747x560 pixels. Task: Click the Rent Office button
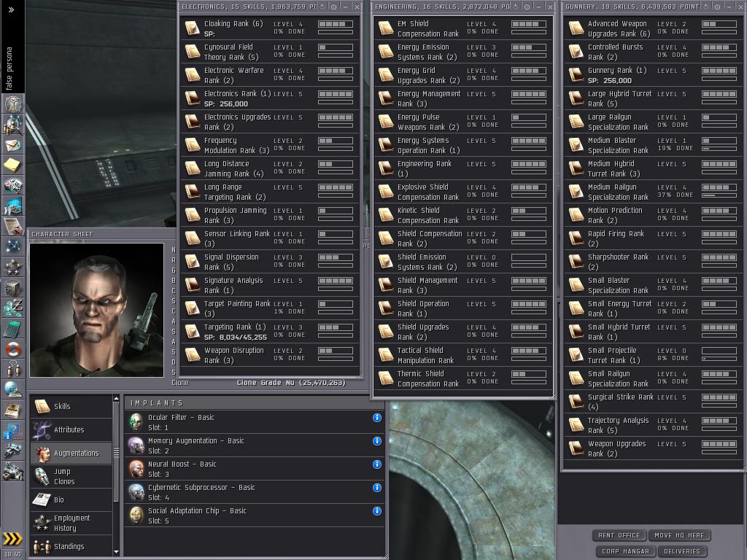[x=619, y=535]
